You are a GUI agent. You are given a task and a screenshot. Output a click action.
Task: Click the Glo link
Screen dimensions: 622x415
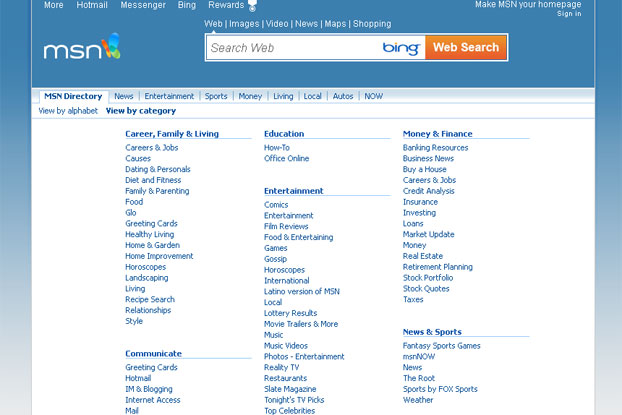(x=131, y=213)
